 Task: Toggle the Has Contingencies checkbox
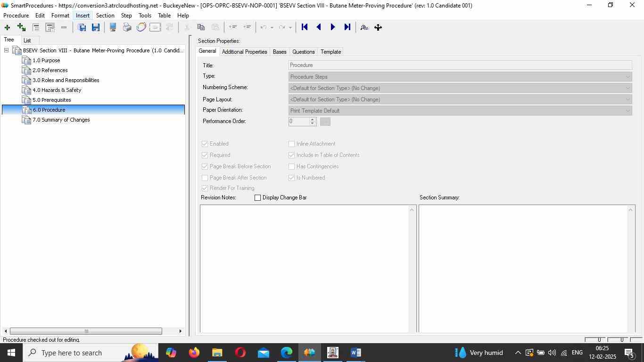pyautogui.click(x=291, y=166)
